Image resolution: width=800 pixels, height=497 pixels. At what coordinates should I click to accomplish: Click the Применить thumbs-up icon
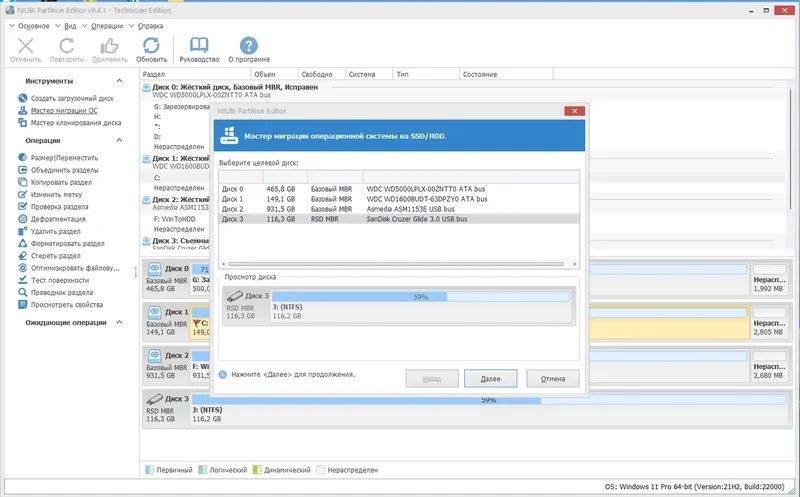[x=109, y=46]
